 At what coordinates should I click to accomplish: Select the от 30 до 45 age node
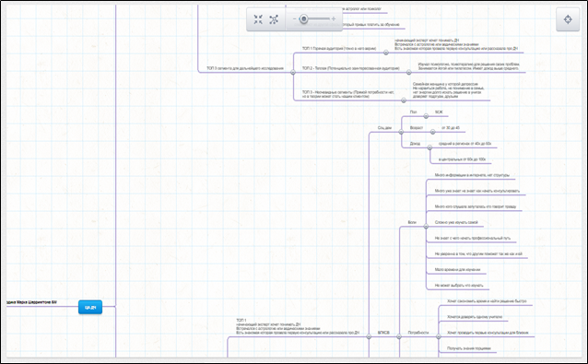451,128
